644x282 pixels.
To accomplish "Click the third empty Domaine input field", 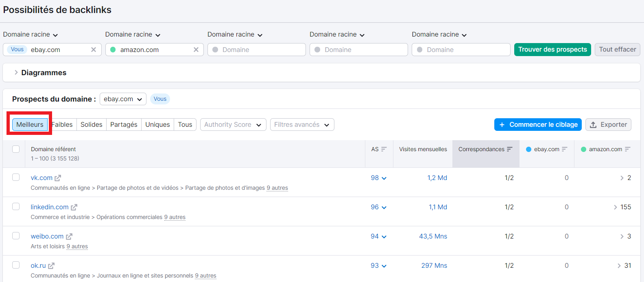I will (257, 50).
